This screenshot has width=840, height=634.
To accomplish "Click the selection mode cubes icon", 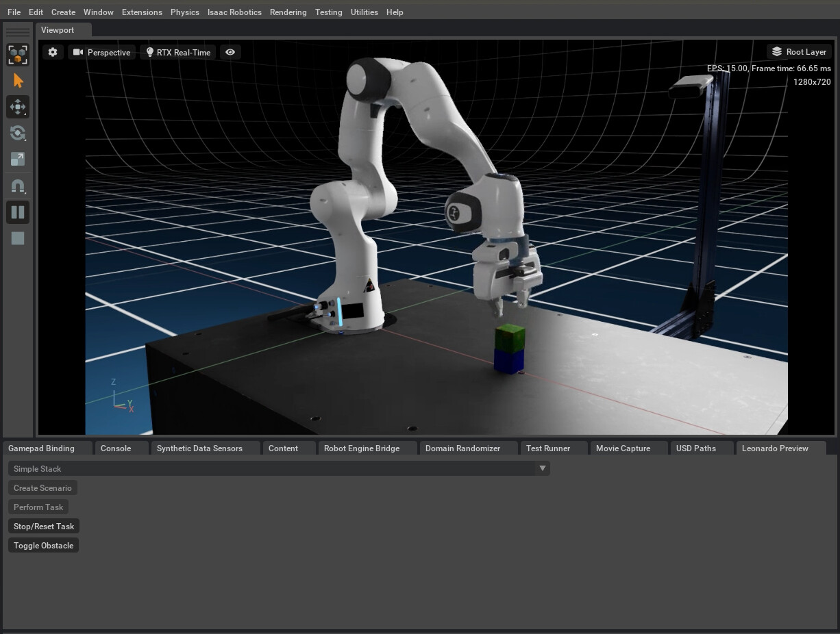I will click(x=18, y=55).
